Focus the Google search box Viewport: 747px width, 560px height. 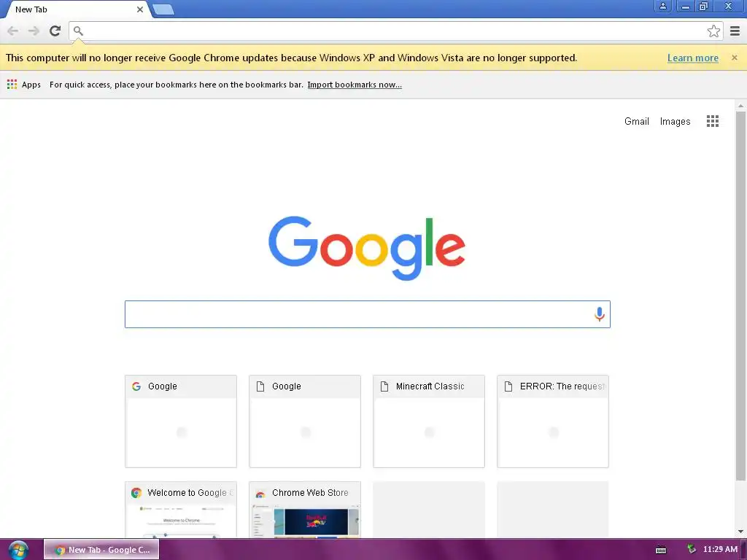point(368,314)
